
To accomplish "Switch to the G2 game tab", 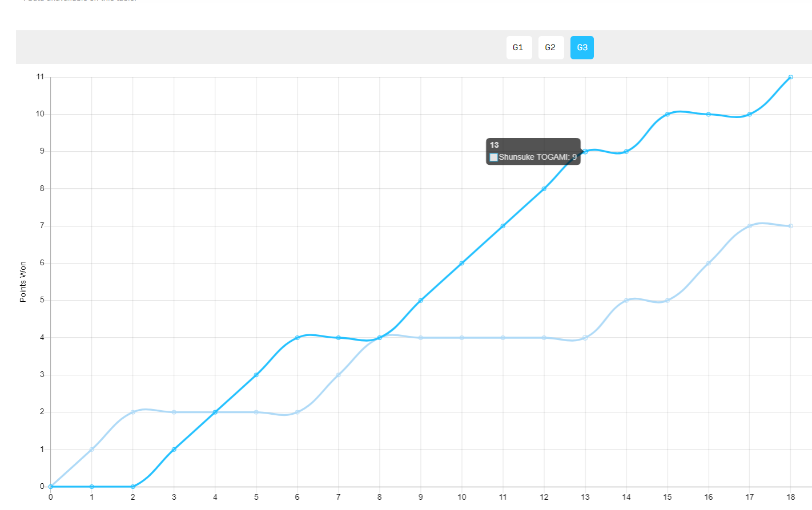I will 550,47.
